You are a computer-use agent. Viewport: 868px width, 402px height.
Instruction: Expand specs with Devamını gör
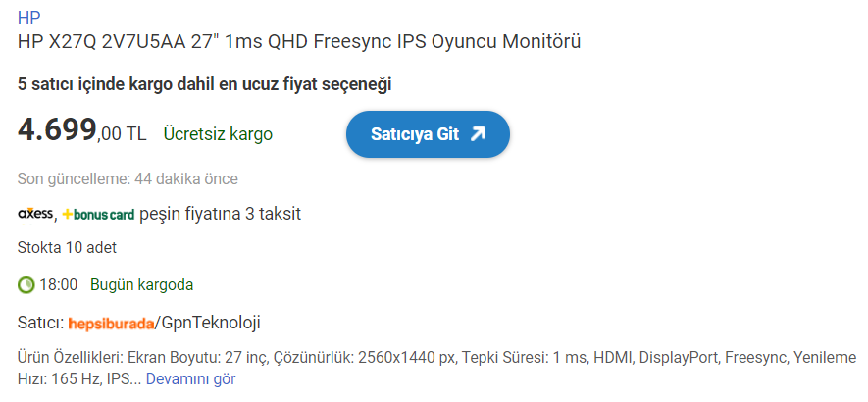click(190, 377)
